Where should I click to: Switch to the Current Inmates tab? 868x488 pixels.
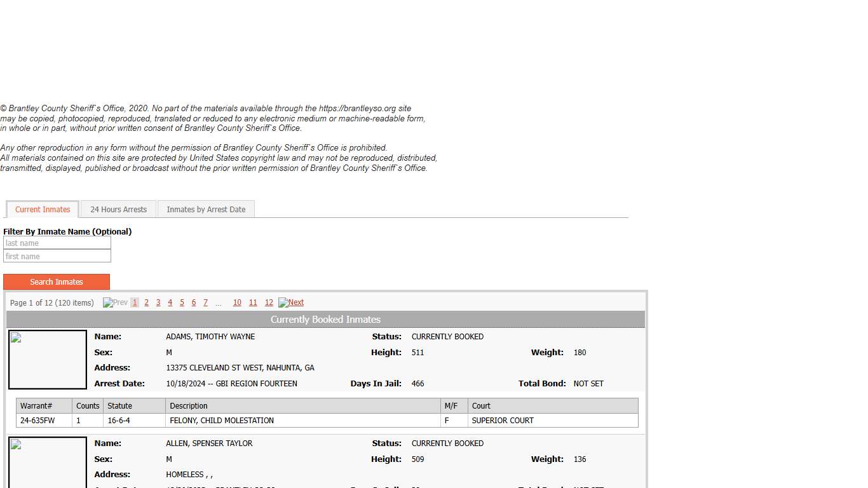coord(43,210)
